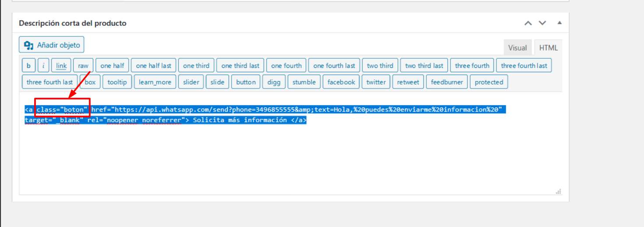Switch to the HTML editor tab

[549, 48]
